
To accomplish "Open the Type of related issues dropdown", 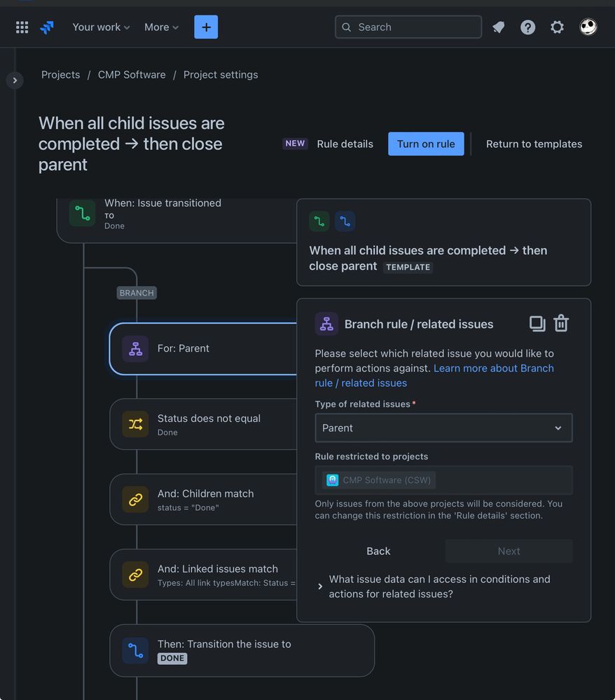I will click(x=443, y=427).
